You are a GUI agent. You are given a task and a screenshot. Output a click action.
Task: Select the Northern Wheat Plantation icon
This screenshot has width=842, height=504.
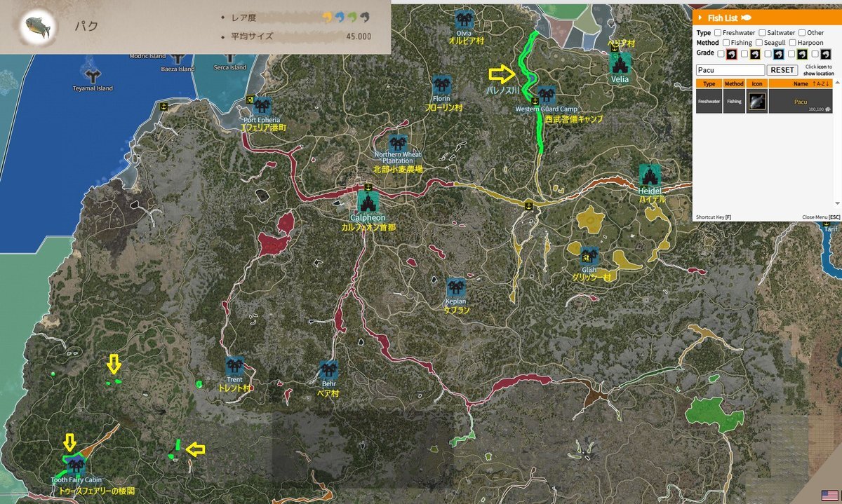[x=398, y=143]
